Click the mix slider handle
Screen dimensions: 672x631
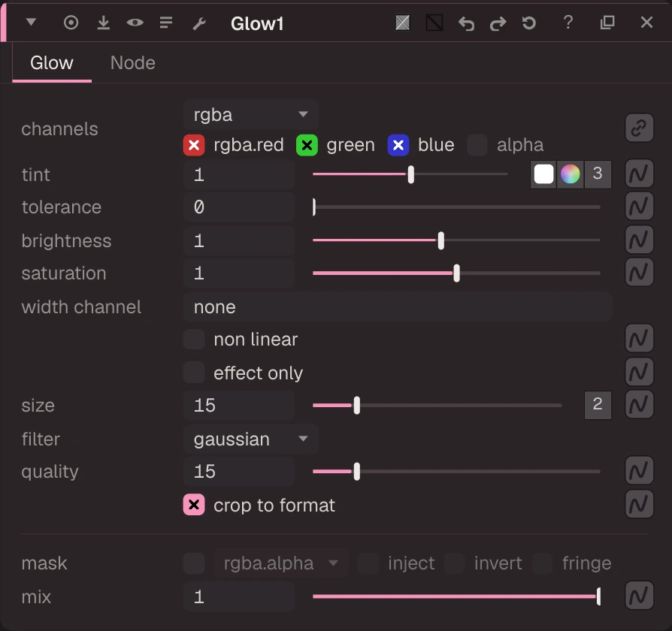[599, 596]
